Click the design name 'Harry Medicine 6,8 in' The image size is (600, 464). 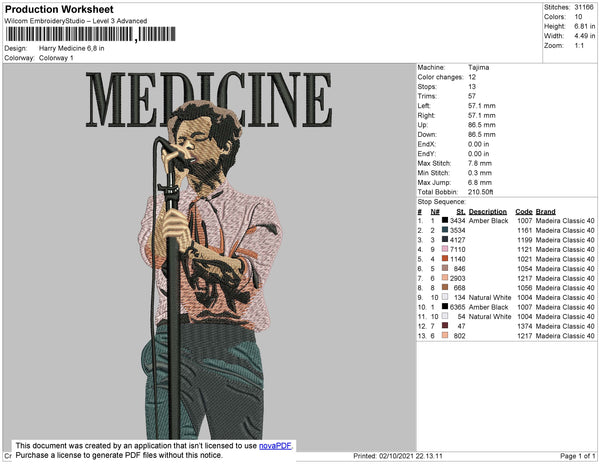[x=72, y=48]
